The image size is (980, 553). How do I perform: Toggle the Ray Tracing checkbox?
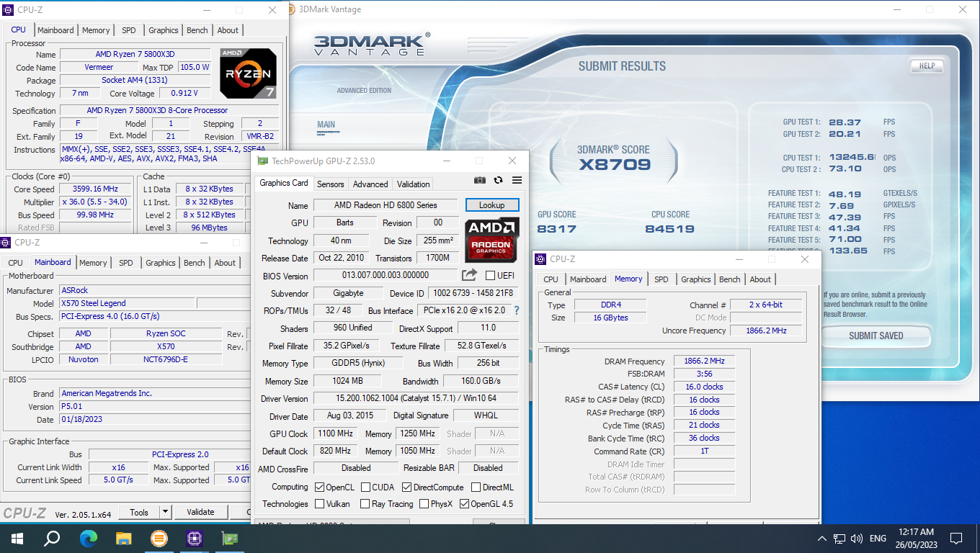(x=365, y=504)
